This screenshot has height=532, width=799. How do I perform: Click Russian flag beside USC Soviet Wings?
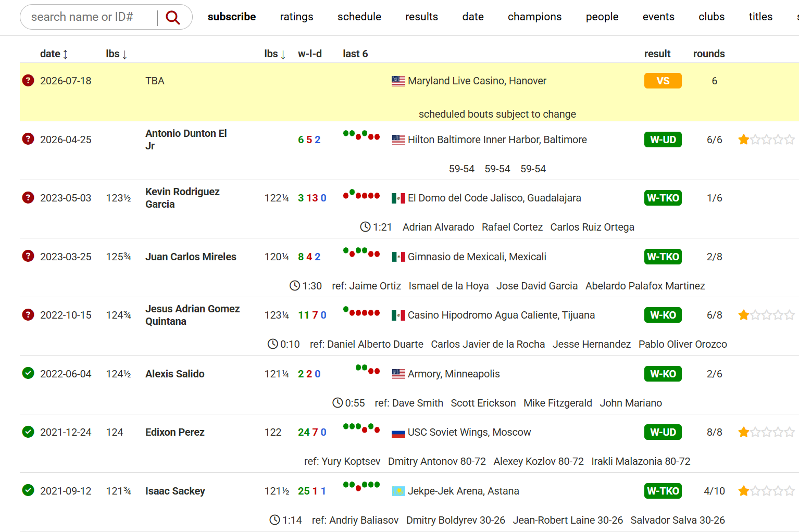(398, 432)
